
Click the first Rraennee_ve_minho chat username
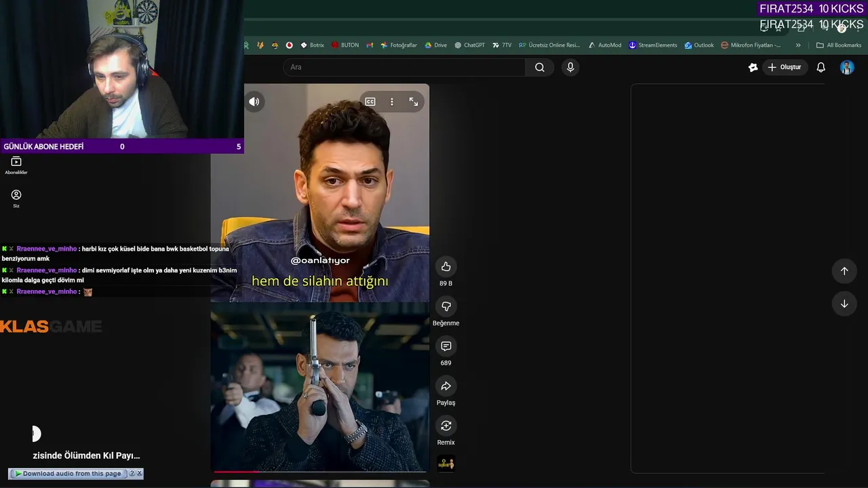(x=47, y=249)
